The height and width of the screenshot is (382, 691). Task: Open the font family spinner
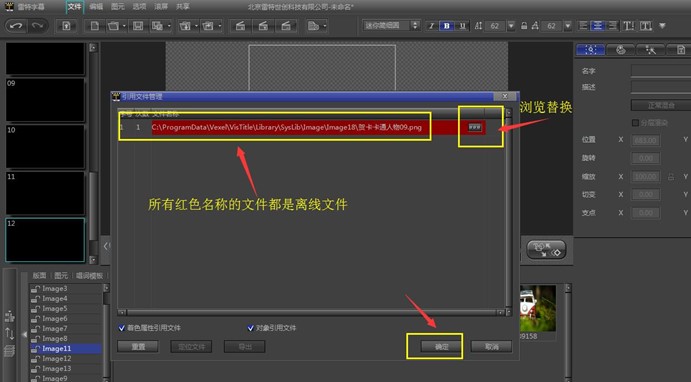415,26
